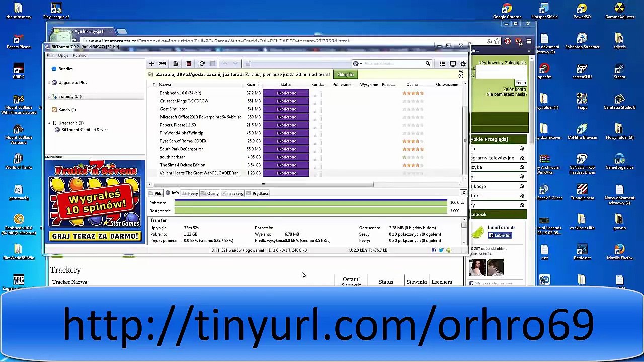
Task: Click Login button on LimeTorrents page
Action: pyautogui.click(x=520, y=83)
